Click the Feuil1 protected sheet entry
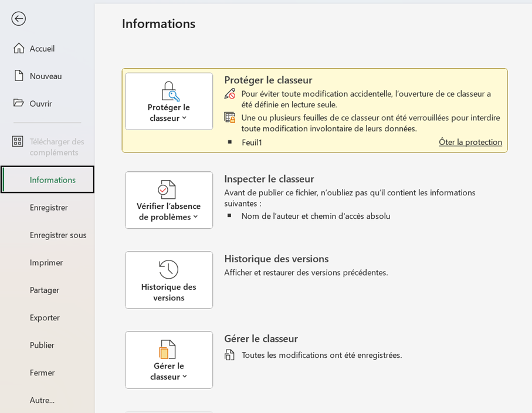The height and width of the screenshot is (413, 532). coord(252,143)
